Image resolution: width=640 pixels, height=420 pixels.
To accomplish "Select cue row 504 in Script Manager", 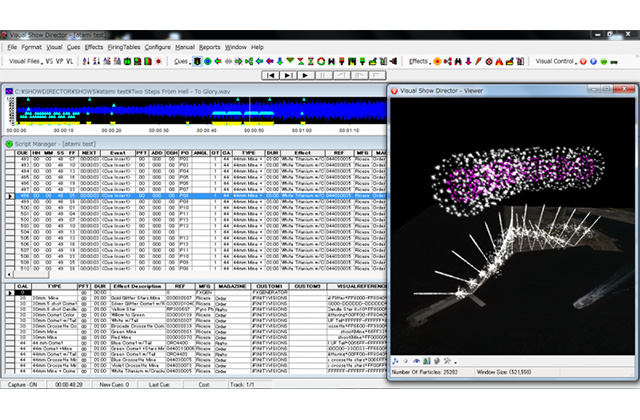I will (196, 232).
